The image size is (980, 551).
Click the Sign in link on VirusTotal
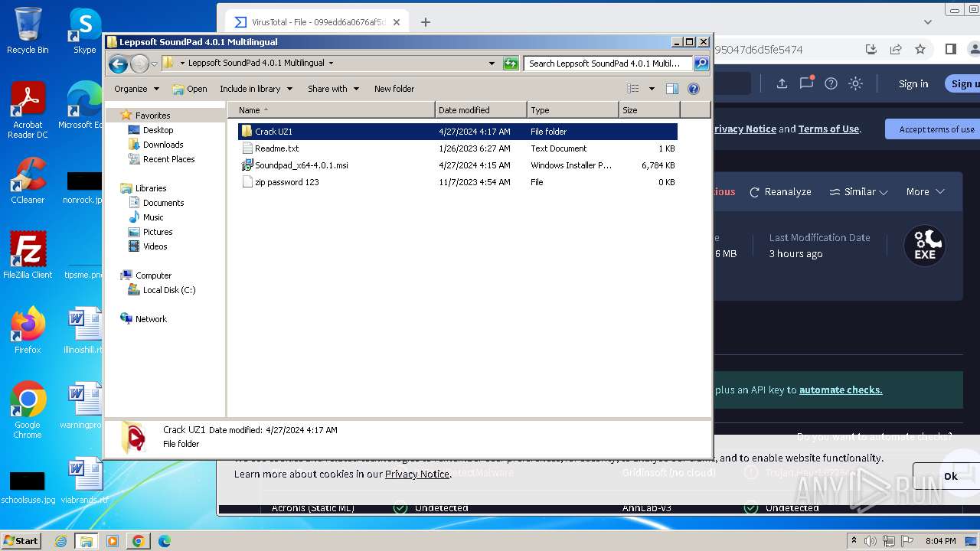coord(913,83)
